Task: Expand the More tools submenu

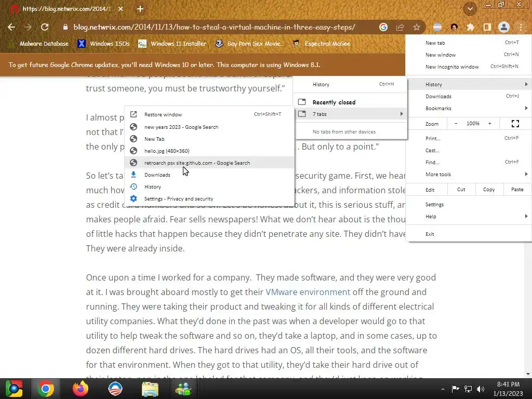Action: pyautogui.click(x=469, y=175)
